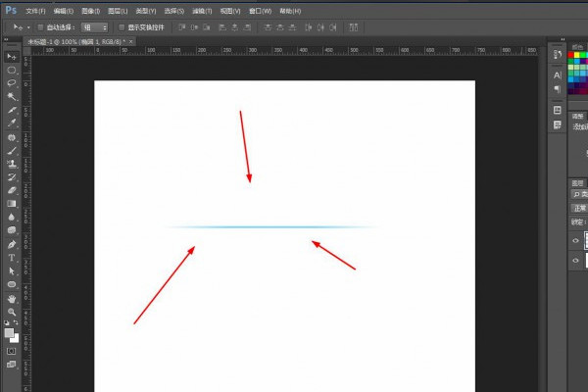Viewport: 588px width, 392px height.
Task: Open the Paragraph panel icon
Action: pyautogui.click(x=558, y=89)
